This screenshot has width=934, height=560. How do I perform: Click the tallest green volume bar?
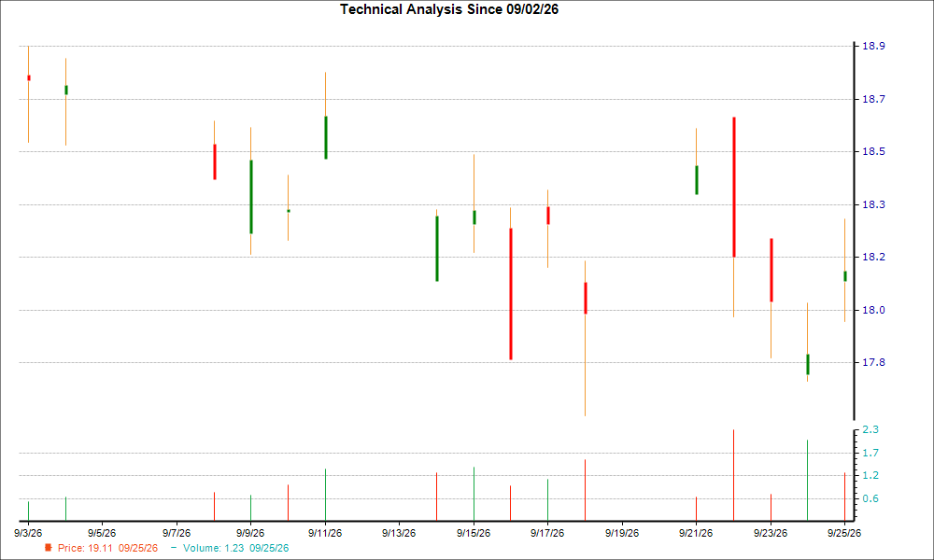click(x=807, y=481)
